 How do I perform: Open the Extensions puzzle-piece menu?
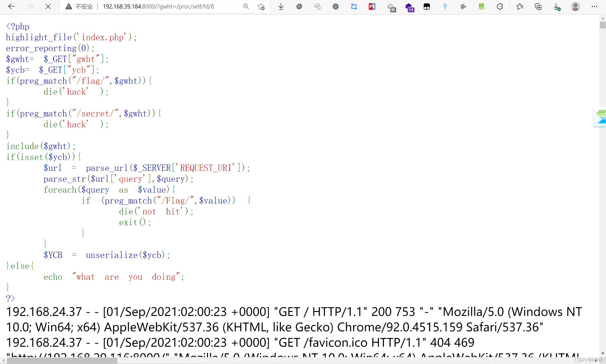click(500, 7)
